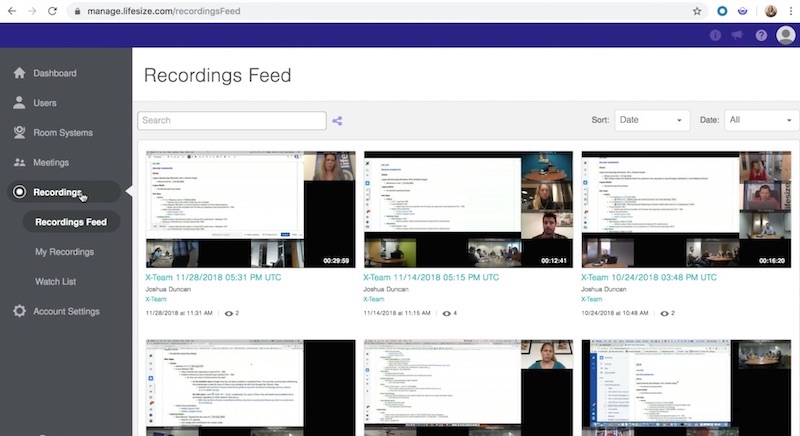This screenshot has height=436, width=800.
Task: Open the Room Systems camera icon
Action: click(x=20, y=133)
